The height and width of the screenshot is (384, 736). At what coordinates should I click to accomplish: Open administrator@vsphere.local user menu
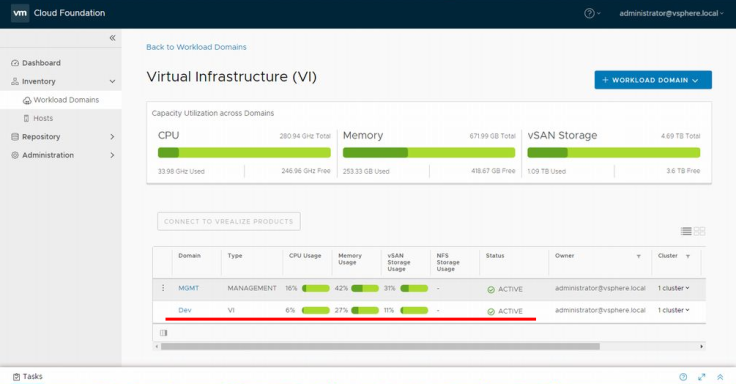click(x=671, y=14)
